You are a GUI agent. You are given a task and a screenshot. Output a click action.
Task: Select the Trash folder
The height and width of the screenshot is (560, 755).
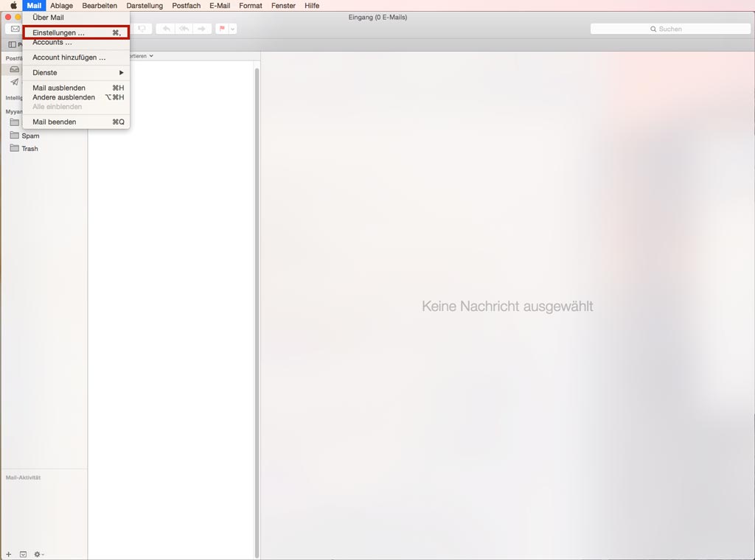pos(29,149)
